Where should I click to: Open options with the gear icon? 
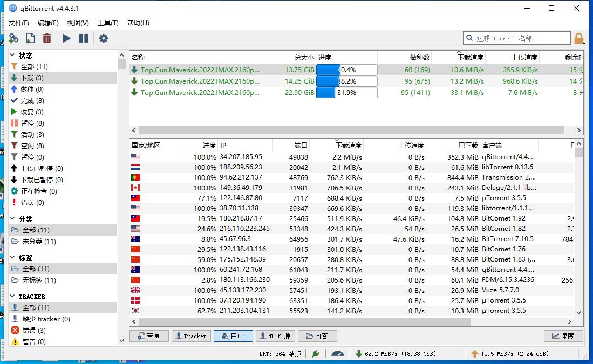(x=103, y=38)
